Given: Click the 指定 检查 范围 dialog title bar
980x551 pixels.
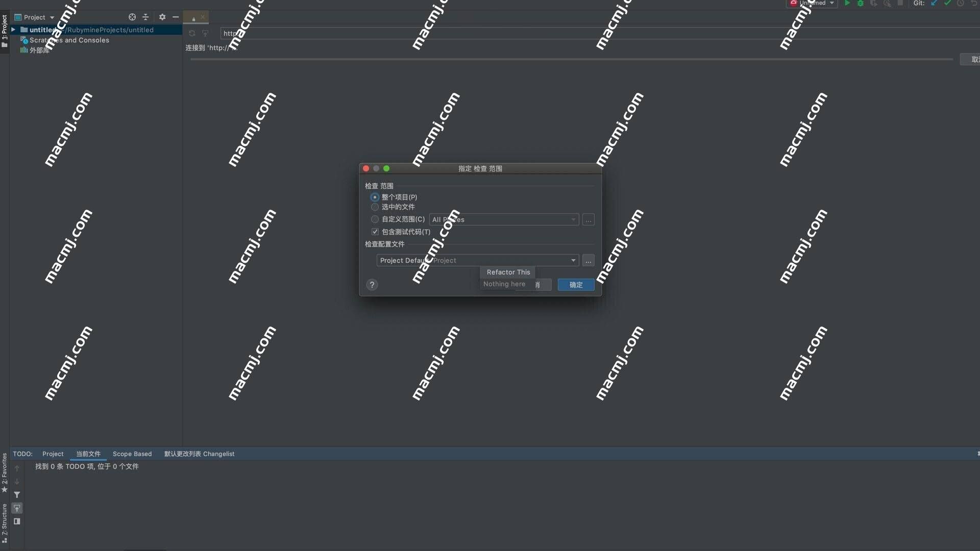Looking at the screenshot, I should point(480,168).
